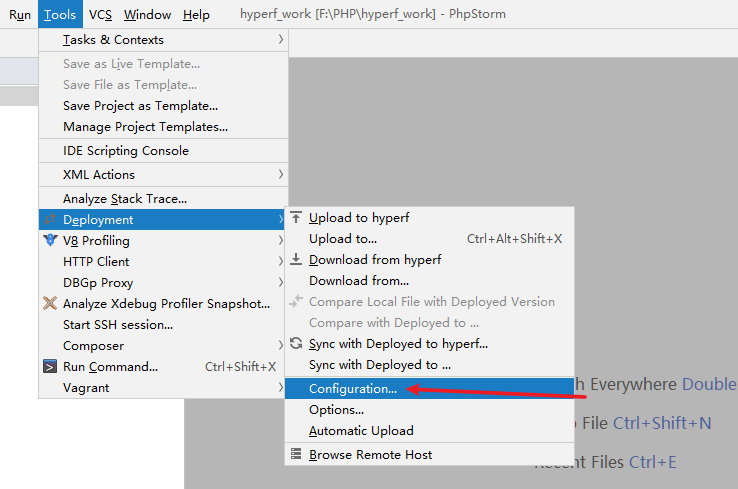Image resolution: width=738 pixels, height=489 pixels.
Task: Click the Compare Local File icon
Action: click(296, 301)
